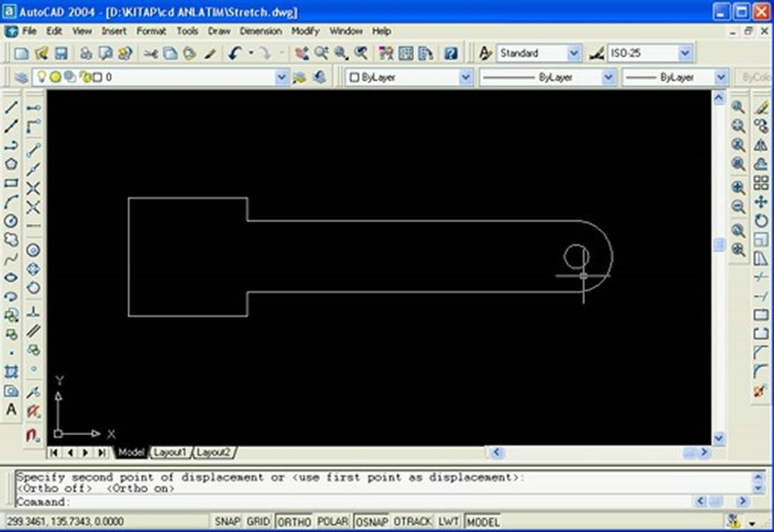The image size is (774, 532).
Task: Choose the Polygon draw tool
Action: tap(11, 164)
